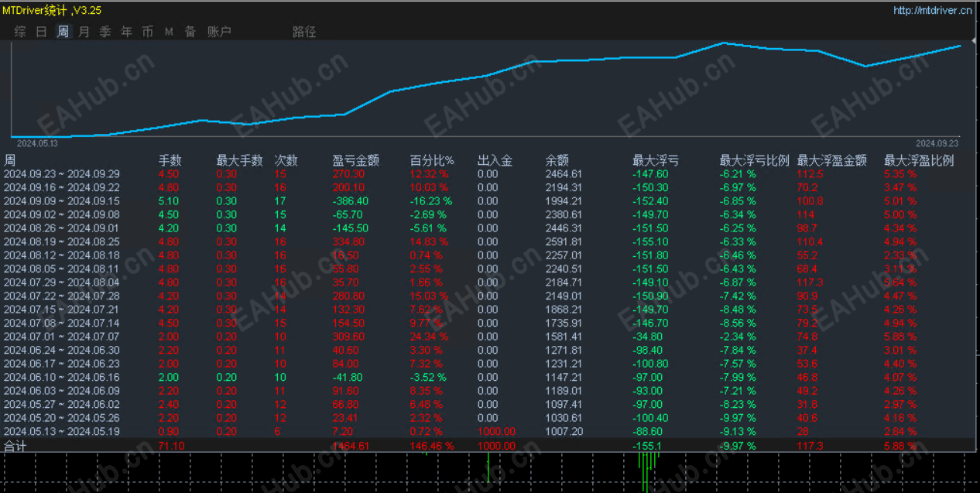Select the row 2024.06.17 ~ 2024.06.23
The width and height of the screenshot is (980, 493).
pyautogui.click(x=488, y=364)
